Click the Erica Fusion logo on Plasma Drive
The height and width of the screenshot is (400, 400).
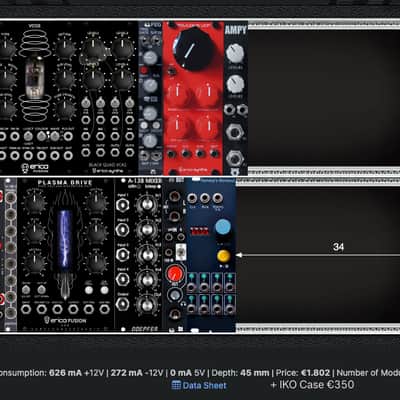coord(65,320)
